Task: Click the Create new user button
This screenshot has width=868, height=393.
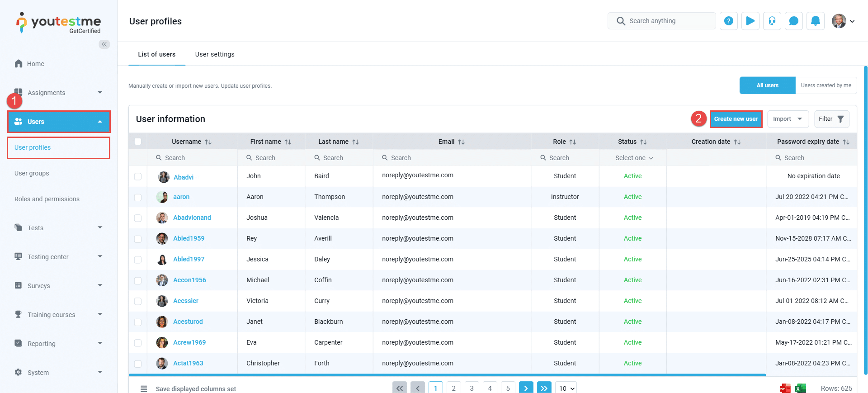Action: (x=736, y=119)
